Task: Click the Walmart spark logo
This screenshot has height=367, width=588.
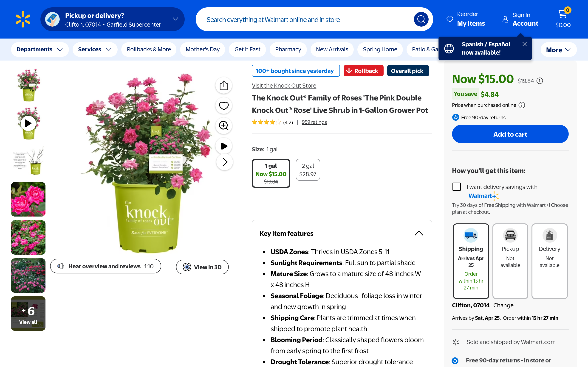Action: click(23, 19)
